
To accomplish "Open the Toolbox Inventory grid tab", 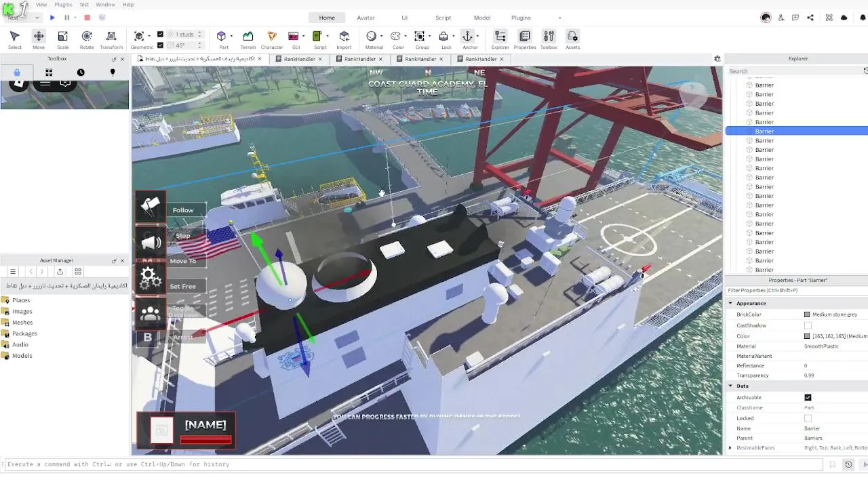I will click(x=49, y=73).
